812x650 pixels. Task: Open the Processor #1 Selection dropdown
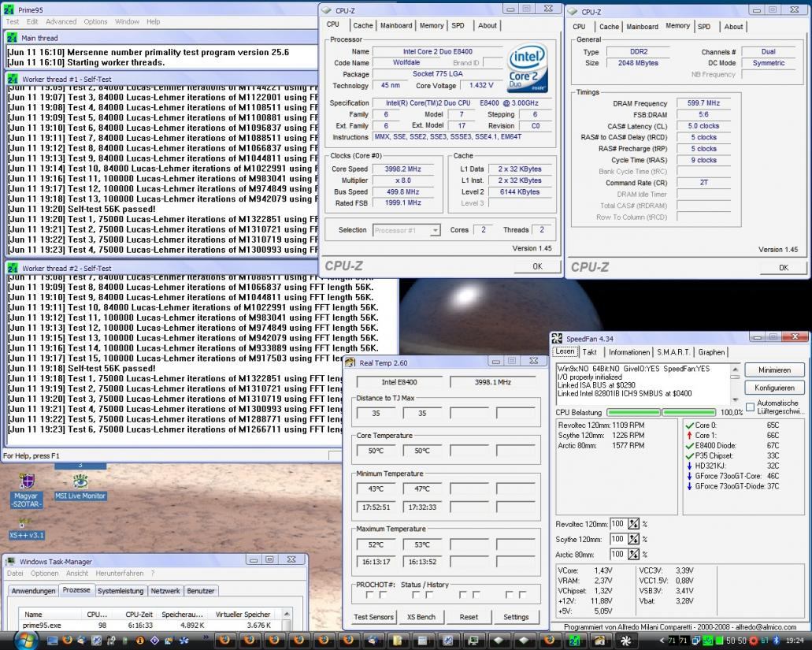pos(406,230)
